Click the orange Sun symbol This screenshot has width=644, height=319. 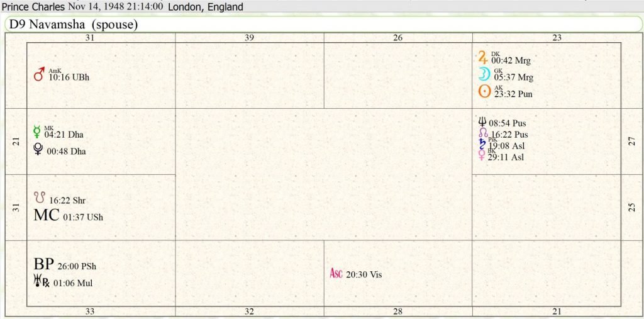coord(484,91)
